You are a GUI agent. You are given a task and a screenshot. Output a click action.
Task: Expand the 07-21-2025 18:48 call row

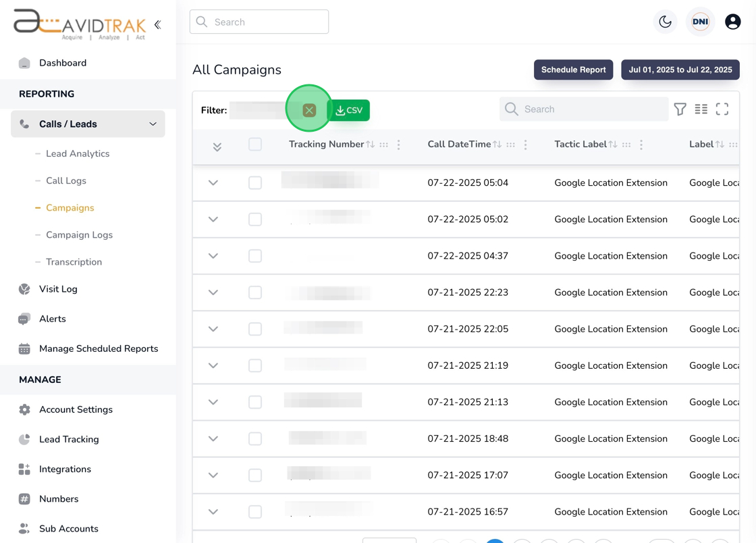pos(213,439)
